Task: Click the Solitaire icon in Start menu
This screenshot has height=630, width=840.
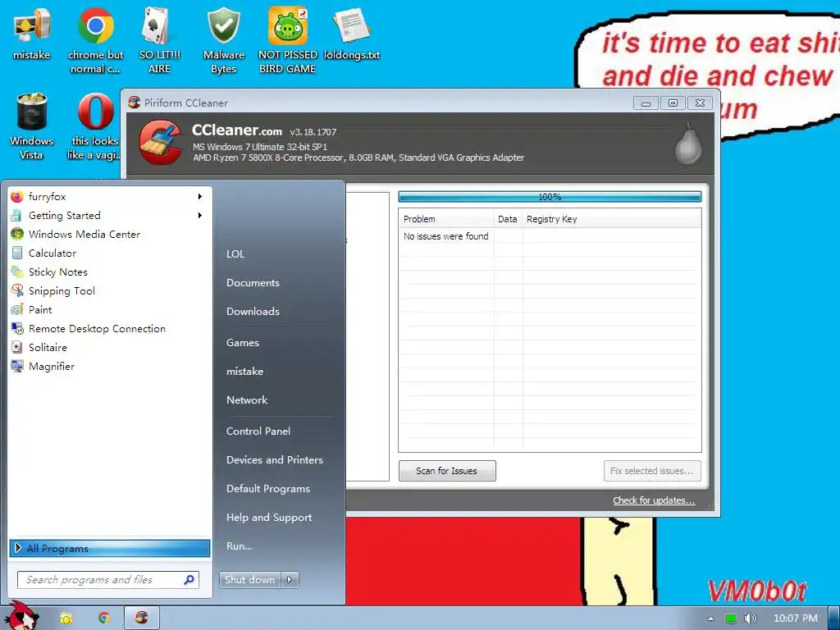Action: click(17, 347)
